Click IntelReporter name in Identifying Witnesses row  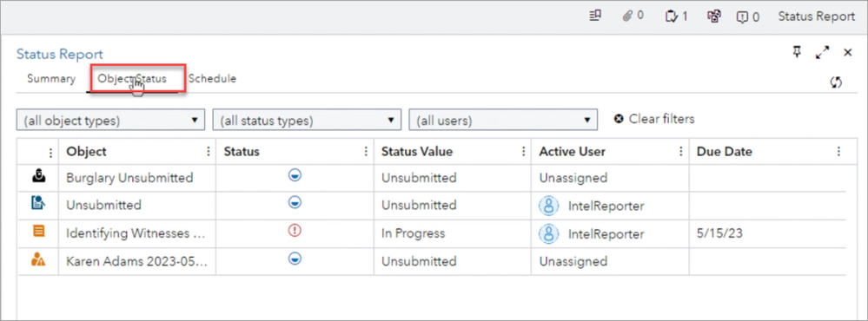pos(606,234)
